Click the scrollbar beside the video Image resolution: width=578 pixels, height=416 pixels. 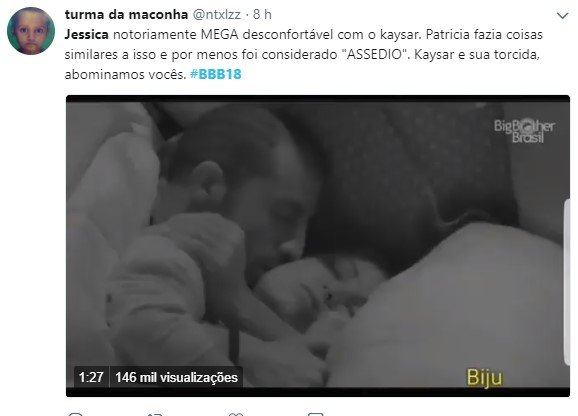tap(567, 282)
